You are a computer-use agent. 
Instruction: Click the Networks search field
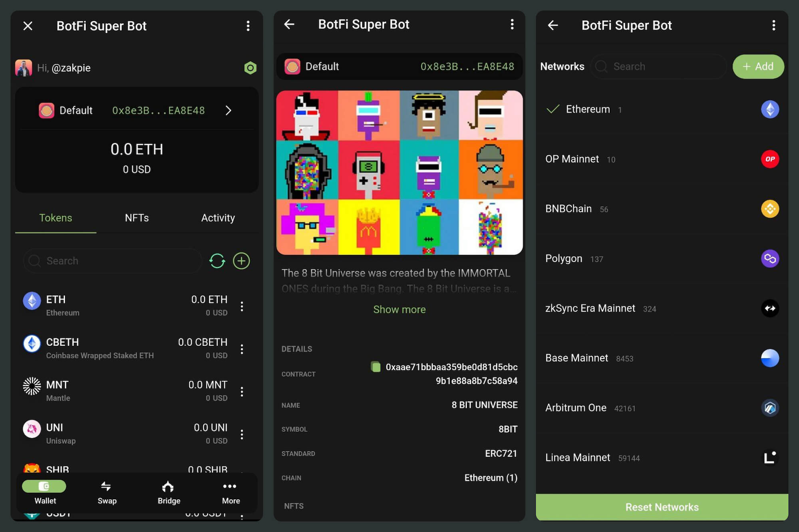click(x=659, y=66)
